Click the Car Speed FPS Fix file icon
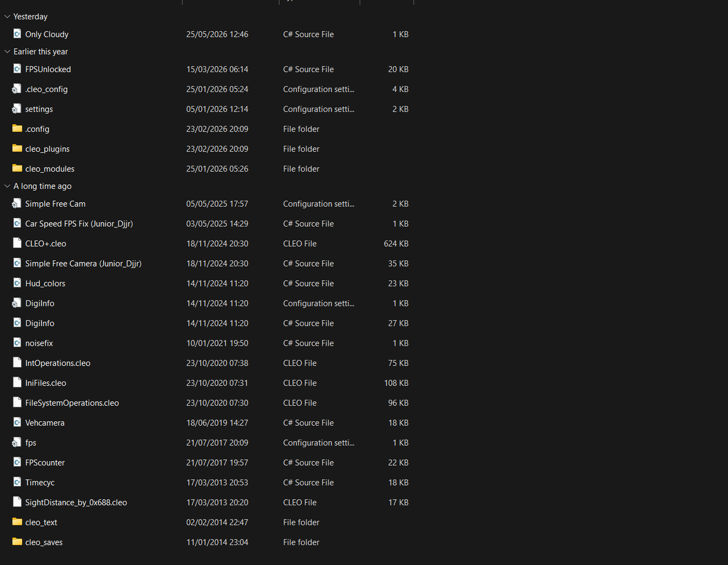This screenshot has height=565, width=728. [x=17, y=223]
